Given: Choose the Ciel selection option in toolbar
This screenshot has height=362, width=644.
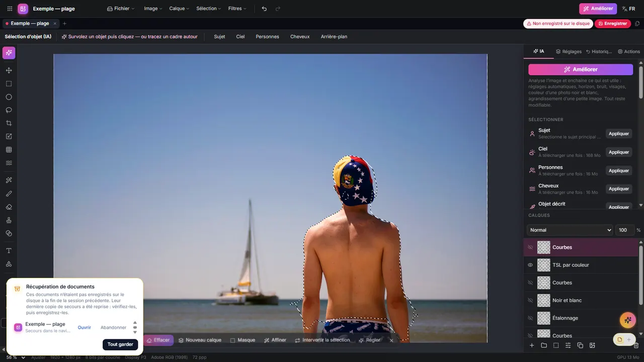Looking at the screenshot, I should click(x=240, y=37).
